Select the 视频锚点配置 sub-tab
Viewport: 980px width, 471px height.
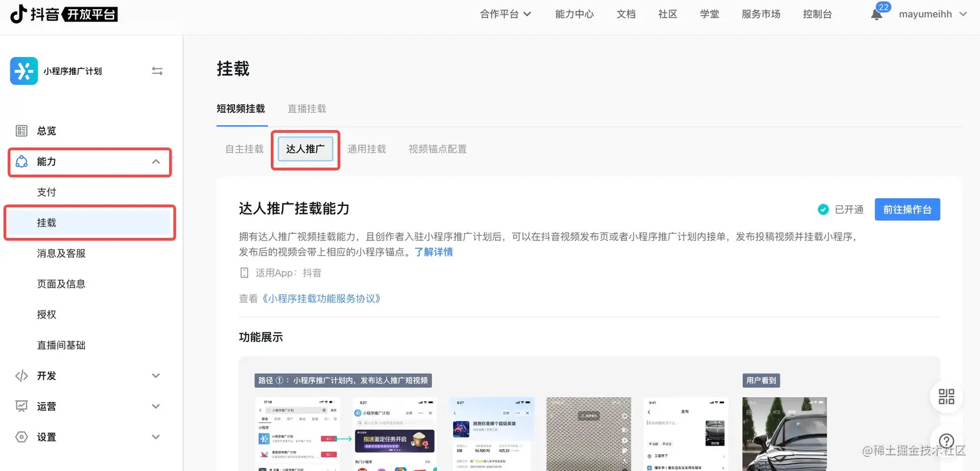click(x=437, y=149)
